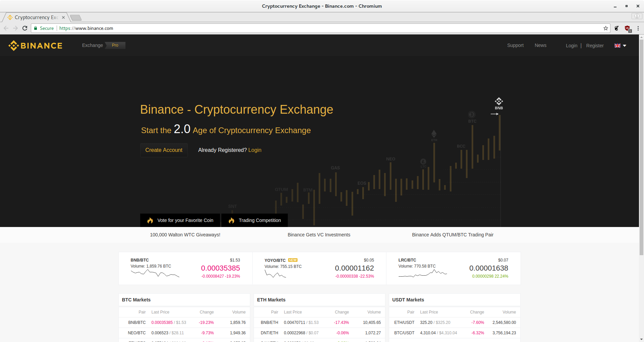The width and height of the screenshot is (644, 342).
Task: Click Login in the top navigation
Action: [572, 46]
